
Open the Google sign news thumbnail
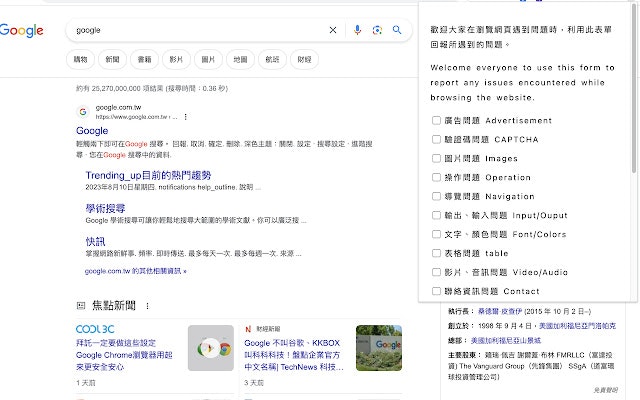(x=379, y=348)
